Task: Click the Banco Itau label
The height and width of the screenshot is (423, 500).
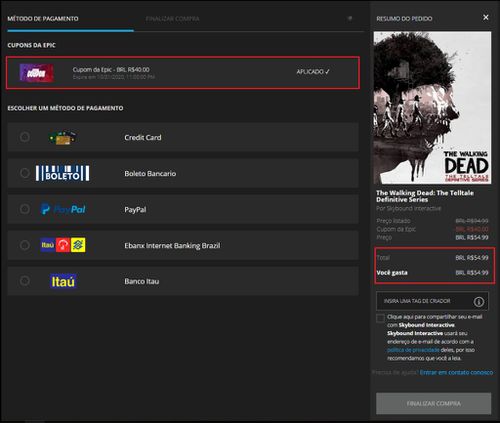Action: tap(142, 281)
